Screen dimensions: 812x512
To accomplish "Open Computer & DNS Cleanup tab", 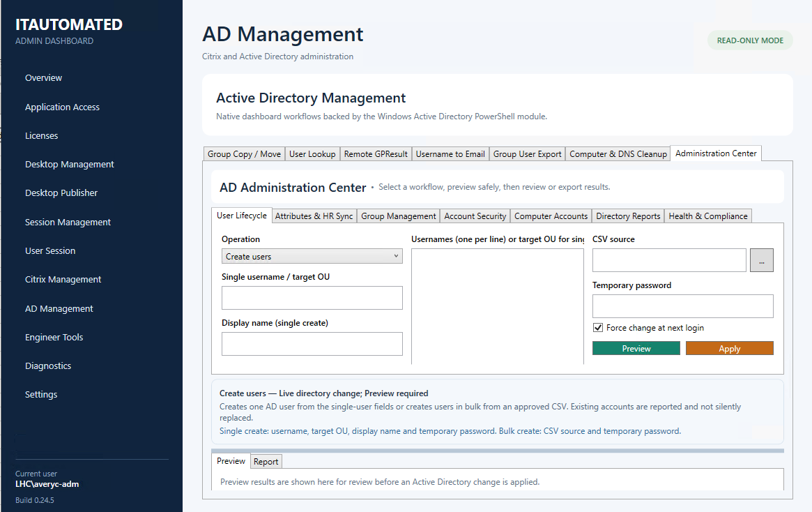I will 618,154.
